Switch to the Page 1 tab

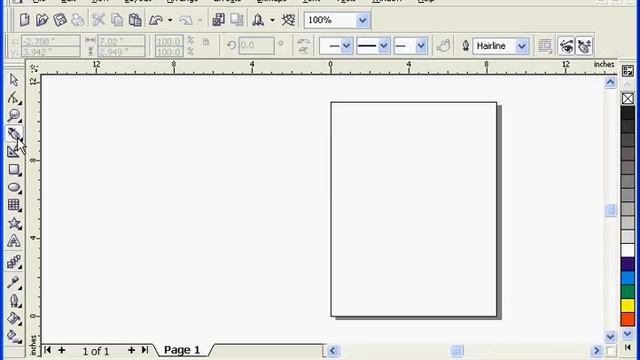pyautogui.click(x=182, y=350)
